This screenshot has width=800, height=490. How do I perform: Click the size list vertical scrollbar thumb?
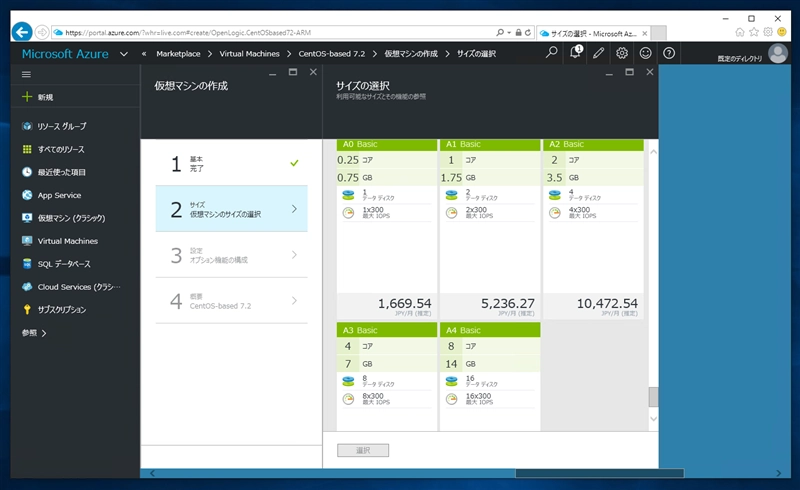[x=653, y=397]
